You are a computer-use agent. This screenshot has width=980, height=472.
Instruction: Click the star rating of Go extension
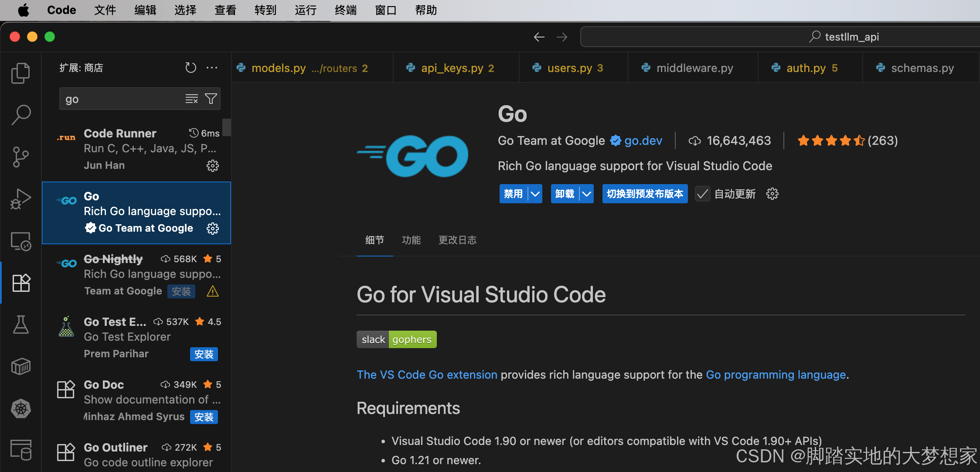click(831, 140)
